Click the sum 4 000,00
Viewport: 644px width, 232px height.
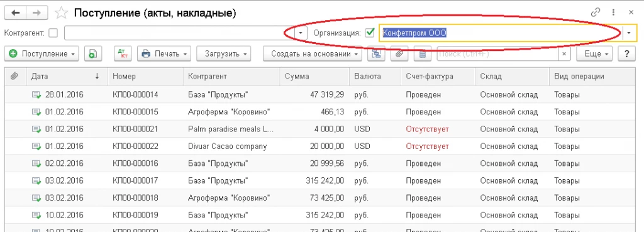point(330,129)
